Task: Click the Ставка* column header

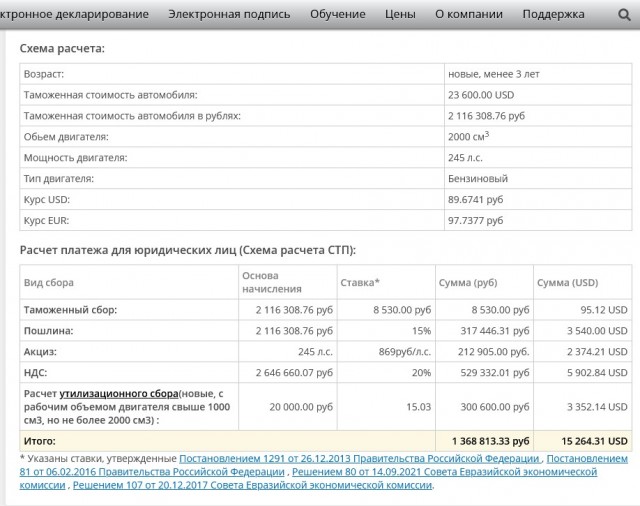Action: click(x=360, y=282)
